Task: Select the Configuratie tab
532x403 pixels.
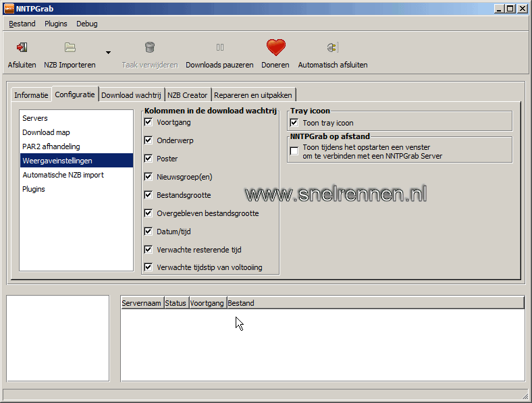Action: (x=75, y=95)
